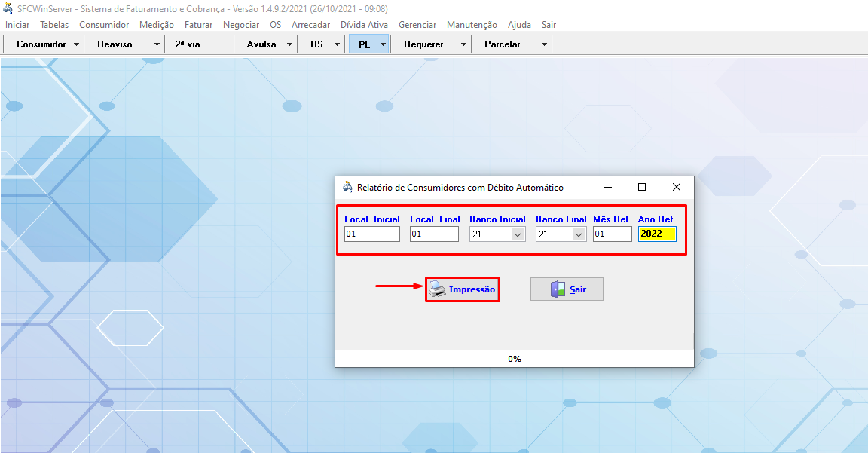Expand the Banco Final dropdown
The height and width of the screenshot is (453, 868).
pos(579,234)
